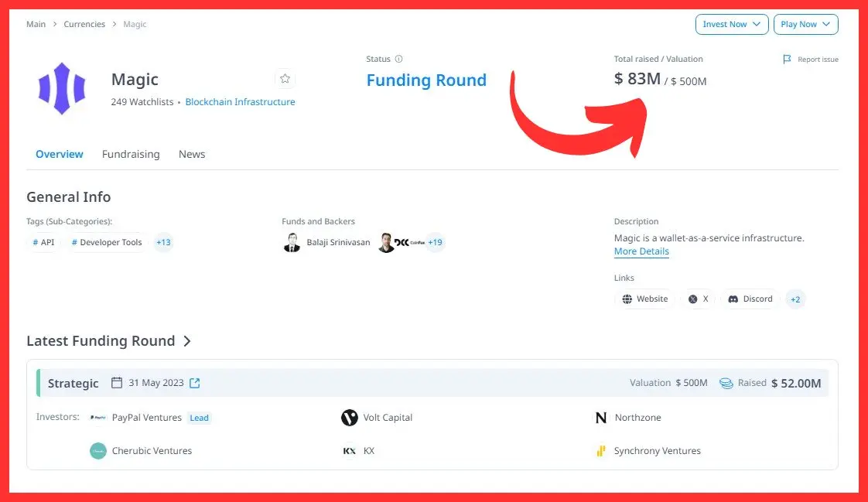Image resolution: width=868 pixels, height=502 pixels.
Task: Open Northzone investor name
Action: (x=637, y=418)
